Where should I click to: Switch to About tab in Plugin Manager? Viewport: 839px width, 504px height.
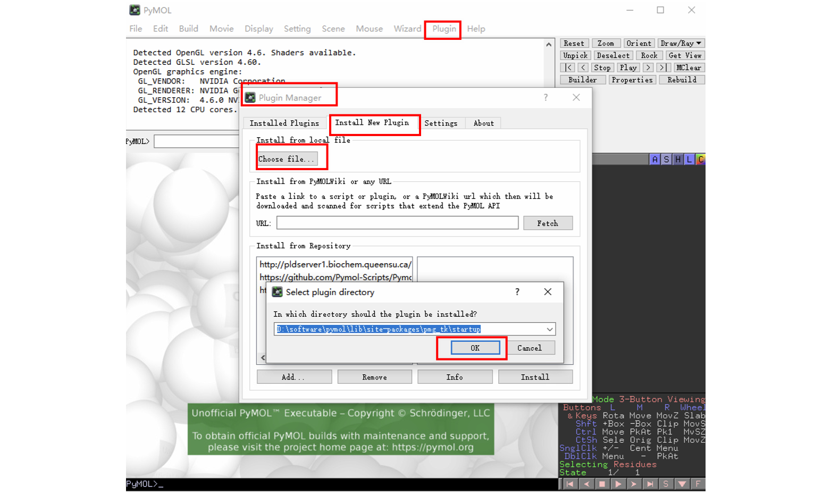coord(484,123)
